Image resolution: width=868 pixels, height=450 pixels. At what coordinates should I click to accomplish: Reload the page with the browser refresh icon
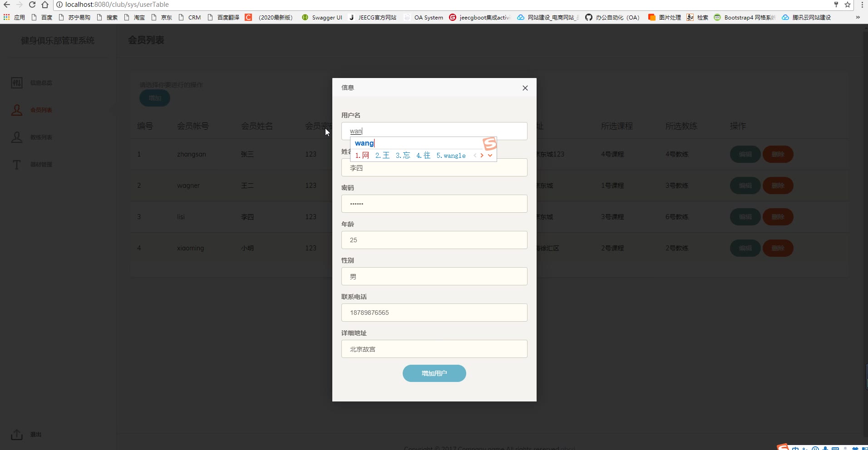32,5
